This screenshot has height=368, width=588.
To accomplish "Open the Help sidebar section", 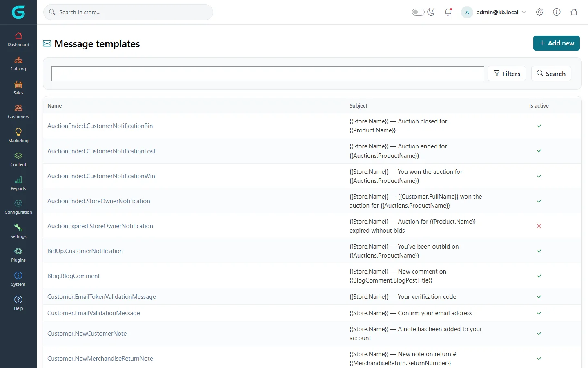I will [18, 303].
